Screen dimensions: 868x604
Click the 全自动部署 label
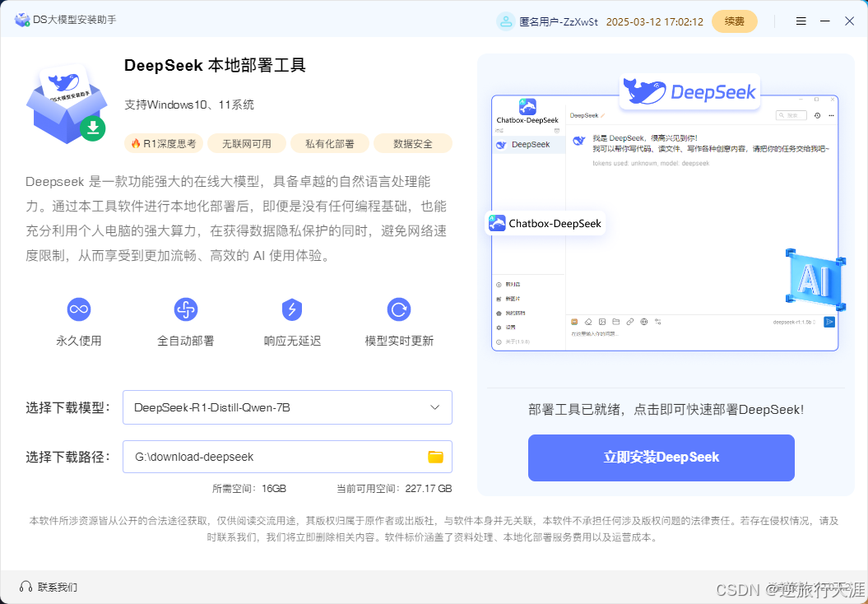coord(185,341)
